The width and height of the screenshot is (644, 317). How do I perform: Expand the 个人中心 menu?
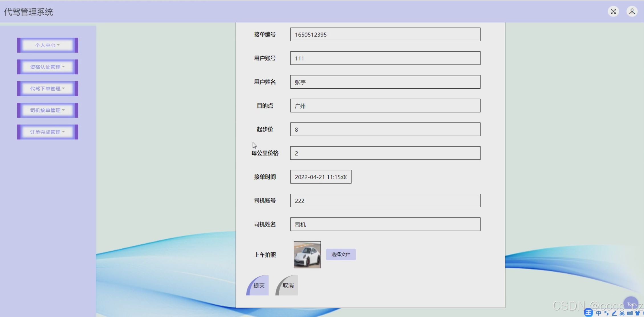(x=47, y=45)
